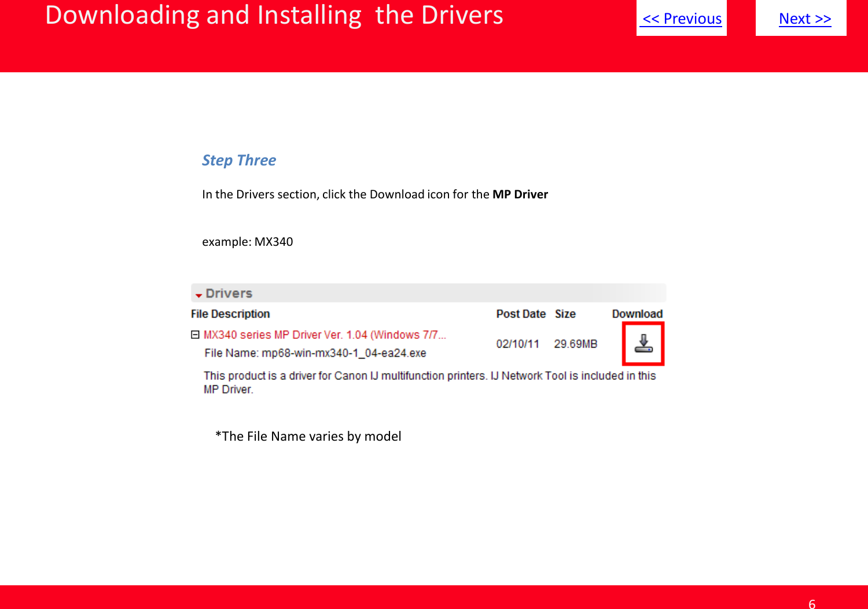Click the driver description paragraph

429,382
